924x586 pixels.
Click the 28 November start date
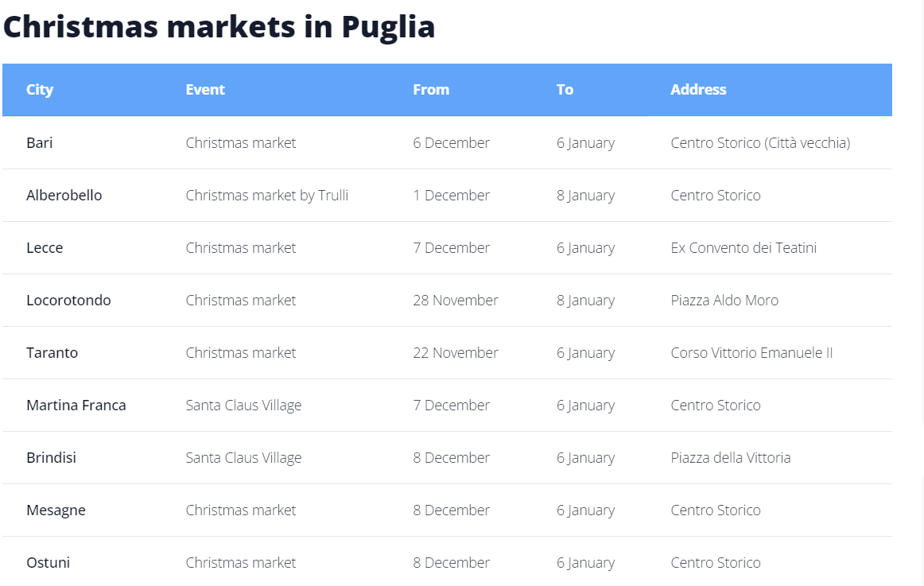point(456,301)
